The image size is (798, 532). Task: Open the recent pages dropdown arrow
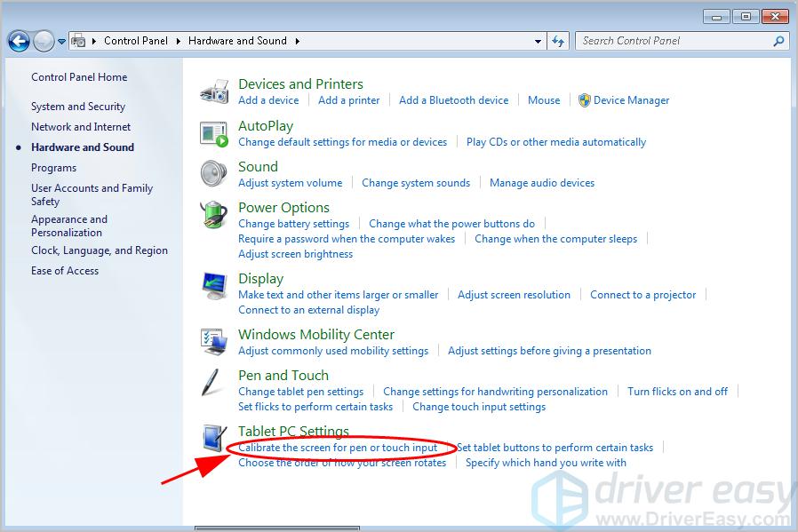point(61,41)
